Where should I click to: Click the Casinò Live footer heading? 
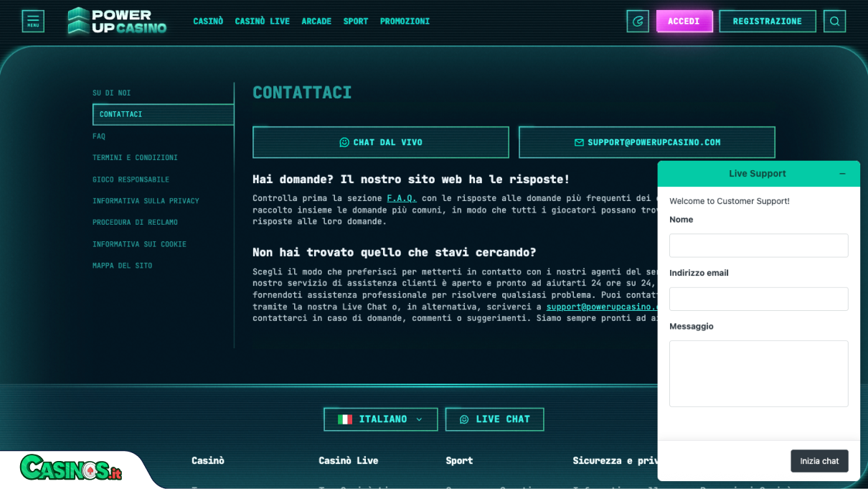[349, 461]
